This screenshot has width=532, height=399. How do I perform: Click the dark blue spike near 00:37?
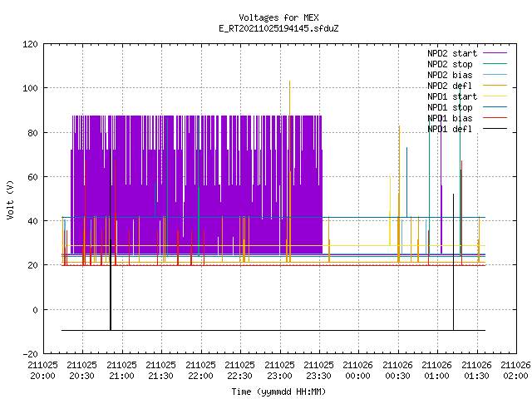click(x=406, y=181)
